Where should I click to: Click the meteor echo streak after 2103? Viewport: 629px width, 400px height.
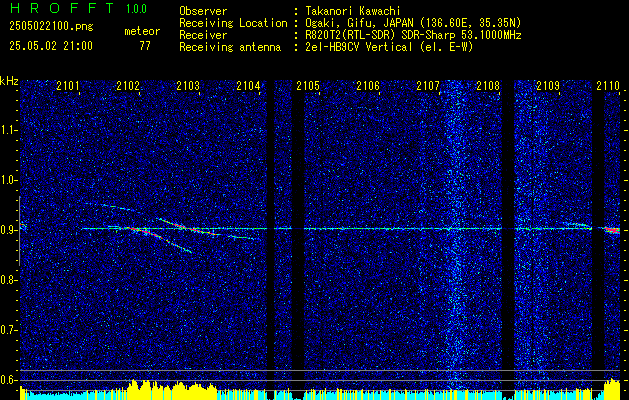[x=243, y=238]
